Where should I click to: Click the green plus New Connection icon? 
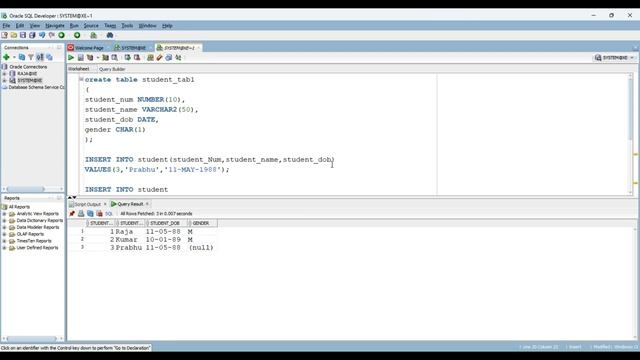click(x=6, y=57)
